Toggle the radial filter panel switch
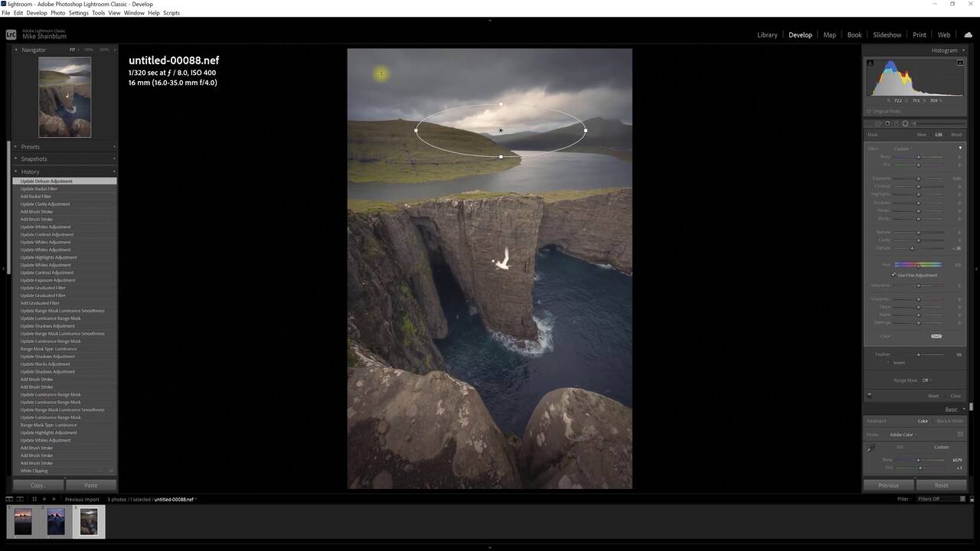Screen dimensions: 980x551 click(x=869, y=396)
